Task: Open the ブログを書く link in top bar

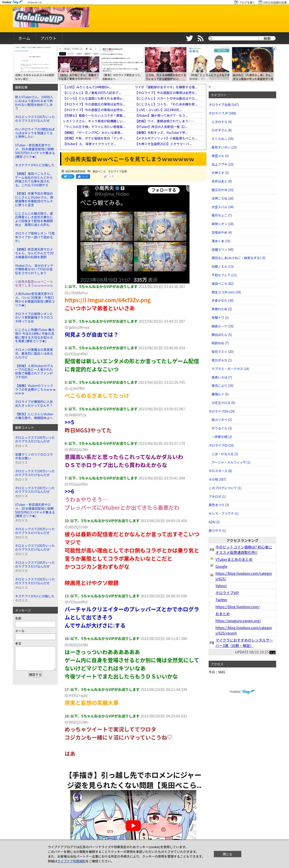Action: point(247,2)
